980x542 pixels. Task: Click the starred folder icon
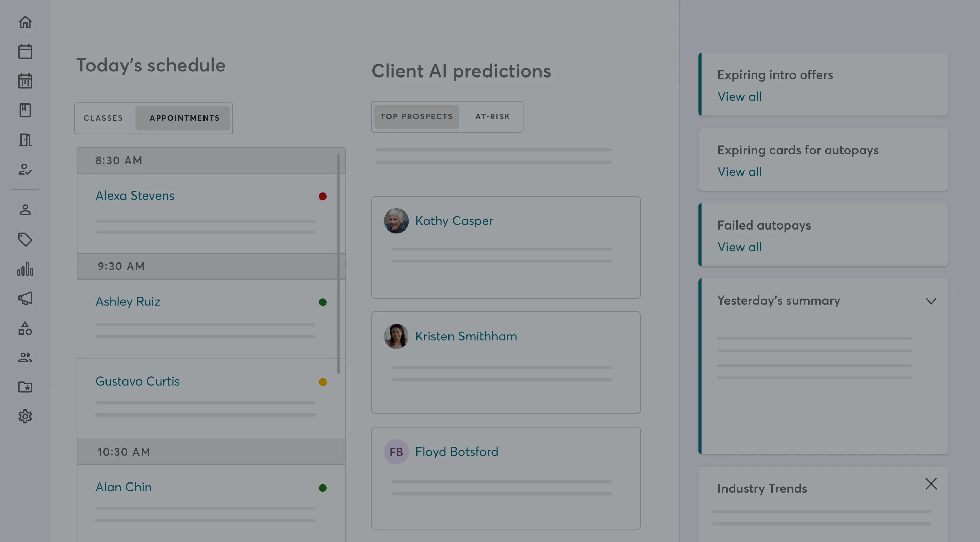[x=25, y=387]
